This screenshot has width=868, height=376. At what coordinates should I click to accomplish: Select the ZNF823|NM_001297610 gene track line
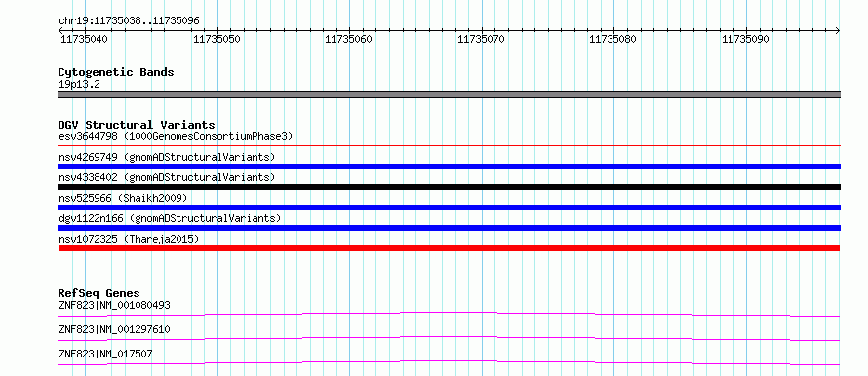coord(449,338)
